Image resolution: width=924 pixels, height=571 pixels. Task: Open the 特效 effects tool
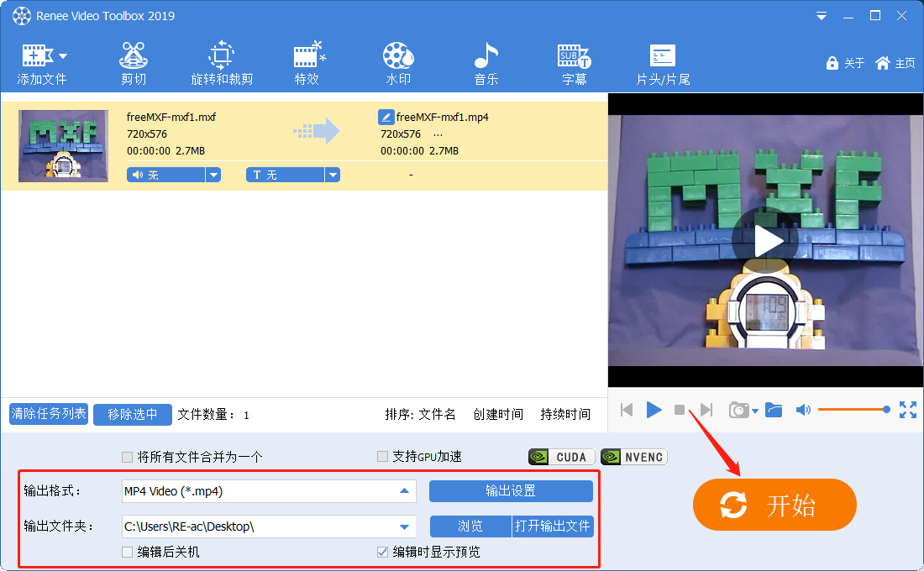pos(308,60)
